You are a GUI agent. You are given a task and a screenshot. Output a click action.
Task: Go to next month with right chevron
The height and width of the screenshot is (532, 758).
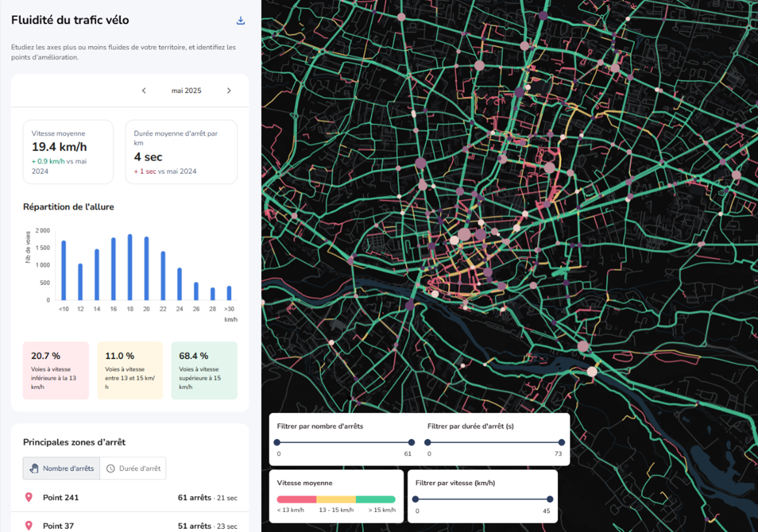[229, 91]
